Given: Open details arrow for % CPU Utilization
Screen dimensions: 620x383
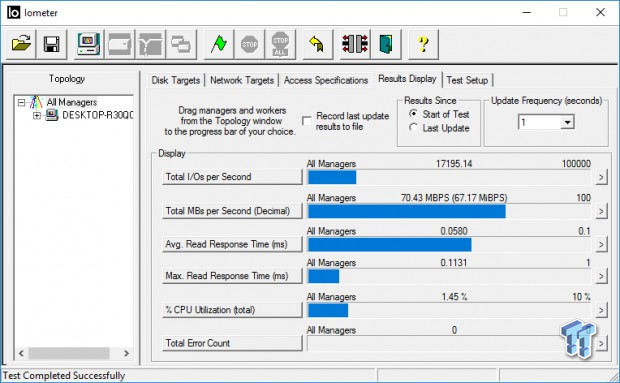Looking at the screenshot, I should pyautogui.click(x=601, y=310).
